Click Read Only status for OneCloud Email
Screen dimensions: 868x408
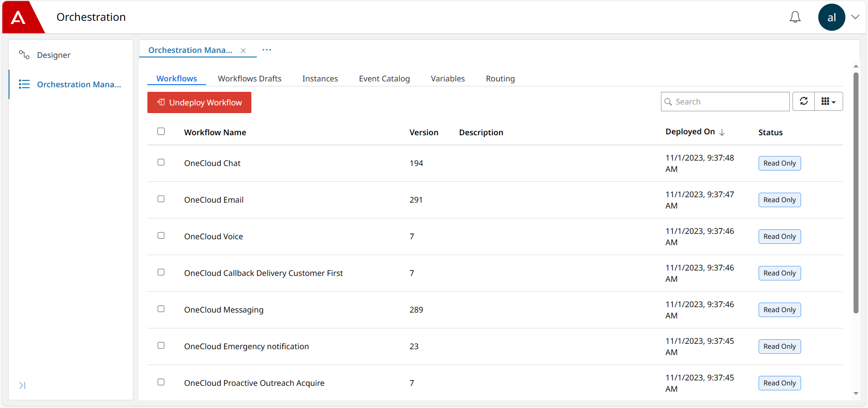tap(779, 200)
